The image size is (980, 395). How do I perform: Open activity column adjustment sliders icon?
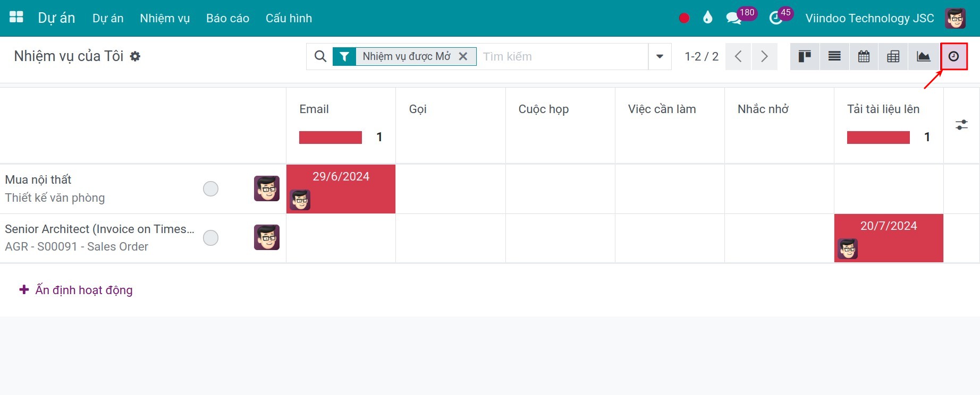tap(961, 125)
